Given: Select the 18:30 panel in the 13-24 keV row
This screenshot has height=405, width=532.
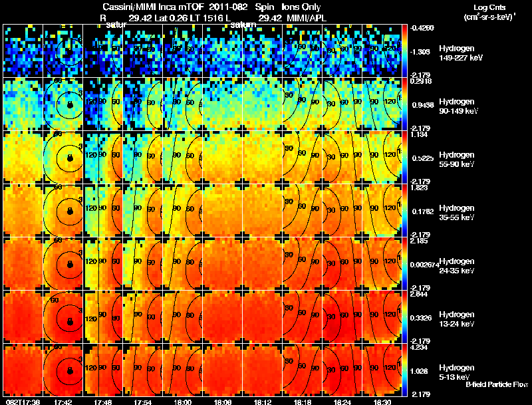Looking at the screenshot, I should [x=382, y=317].
